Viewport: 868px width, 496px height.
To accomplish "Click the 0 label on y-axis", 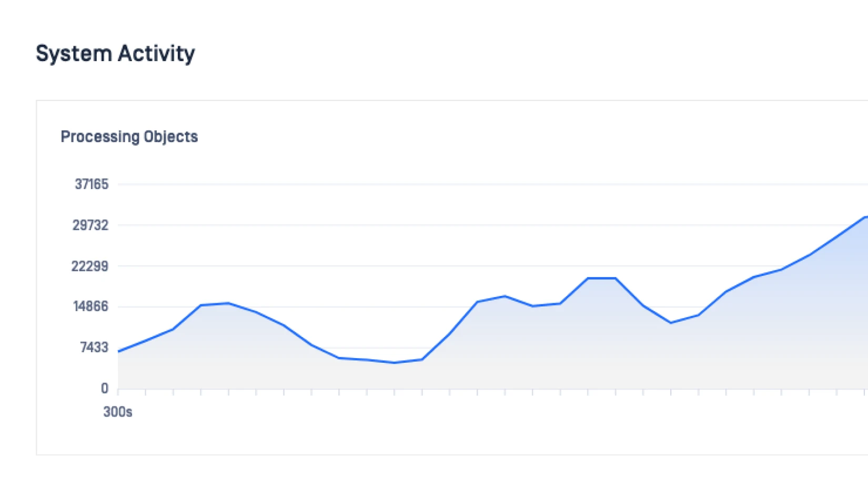I will click(x=105, y=389).
